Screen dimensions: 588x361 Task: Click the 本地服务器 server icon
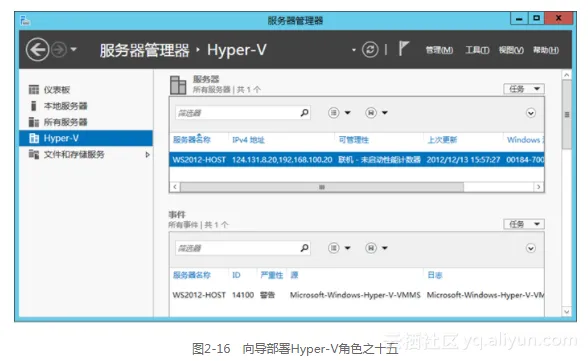click(x=34, y=106)
